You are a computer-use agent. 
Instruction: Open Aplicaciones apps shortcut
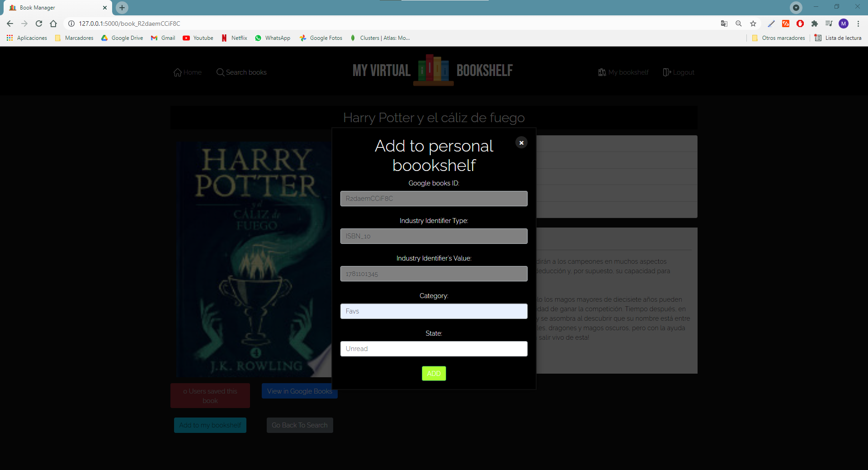27,38
